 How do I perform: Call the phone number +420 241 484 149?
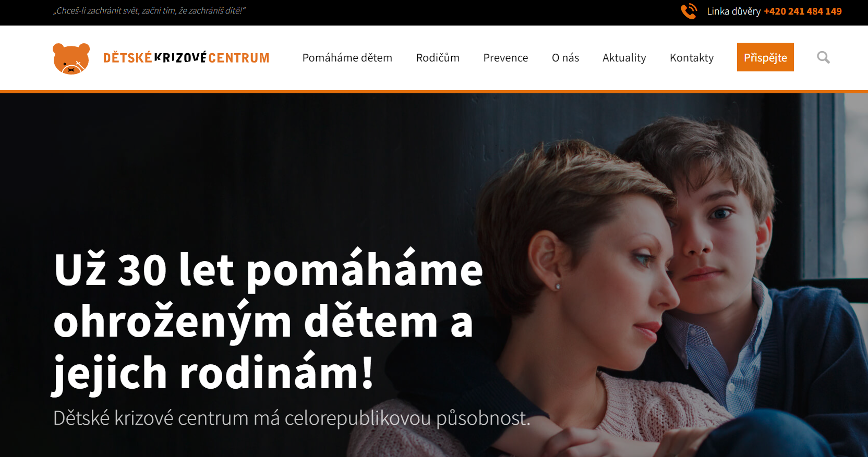(803, 11)
